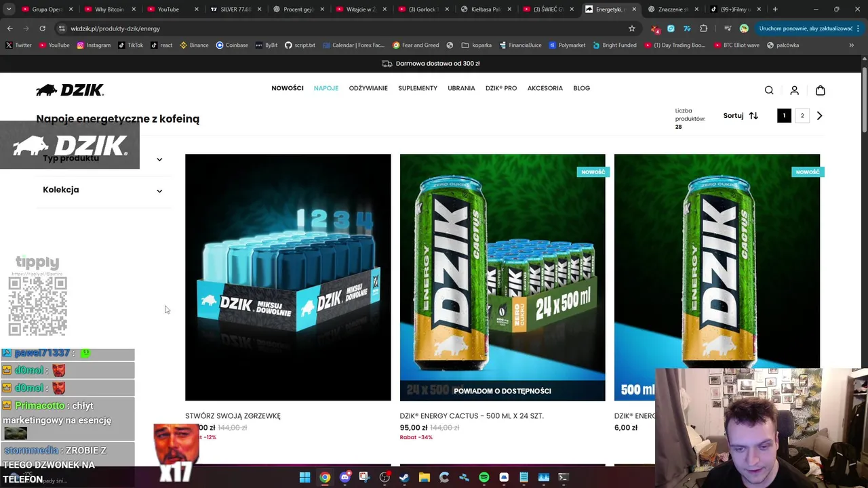The height and width of the screenshot is (488, 868).
Task: Switch to the Grupa Opera tab
Action: [47, 9]
